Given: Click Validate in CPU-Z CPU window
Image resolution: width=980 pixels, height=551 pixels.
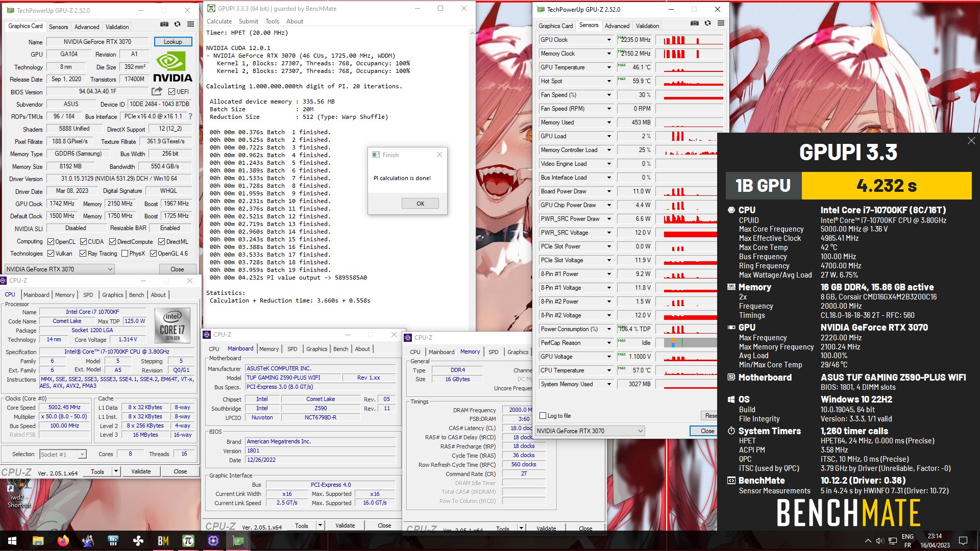Looking at the screenshot, I should coord(141,471).
